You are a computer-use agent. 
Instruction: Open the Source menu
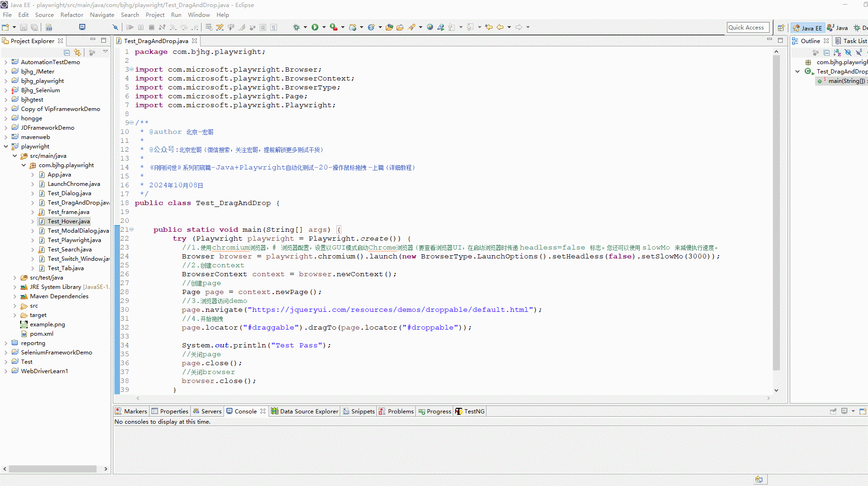click(45, 15)
